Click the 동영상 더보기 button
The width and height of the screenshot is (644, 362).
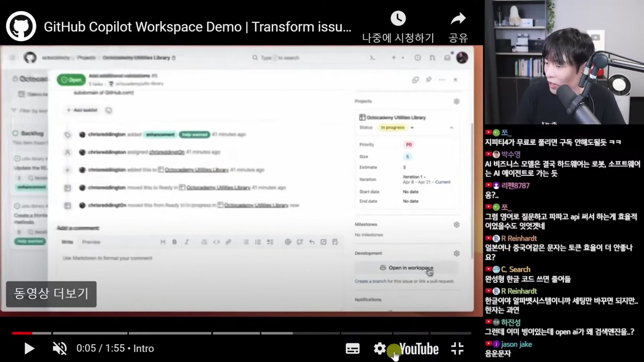pyautogui.click(x=51, y=294)
